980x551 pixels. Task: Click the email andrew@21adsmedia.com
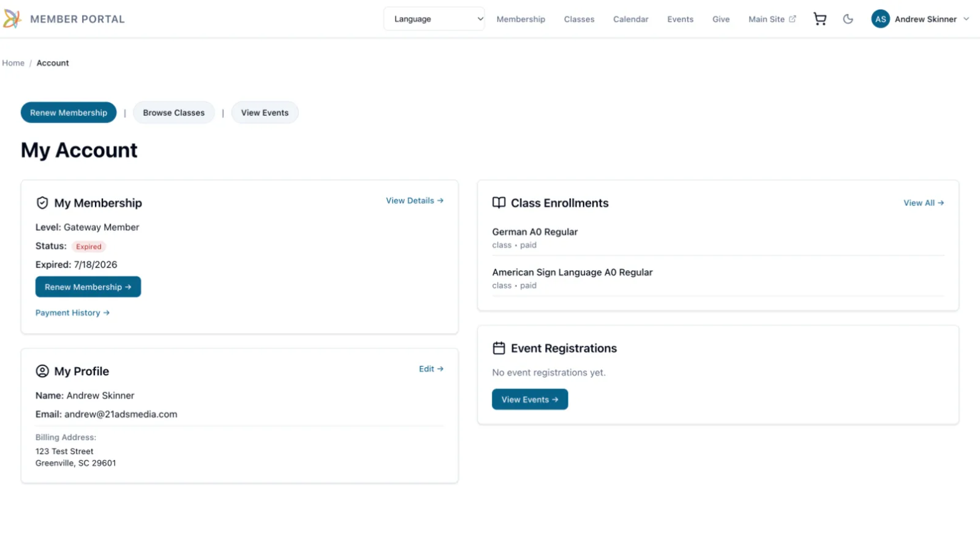coord(121,414)
